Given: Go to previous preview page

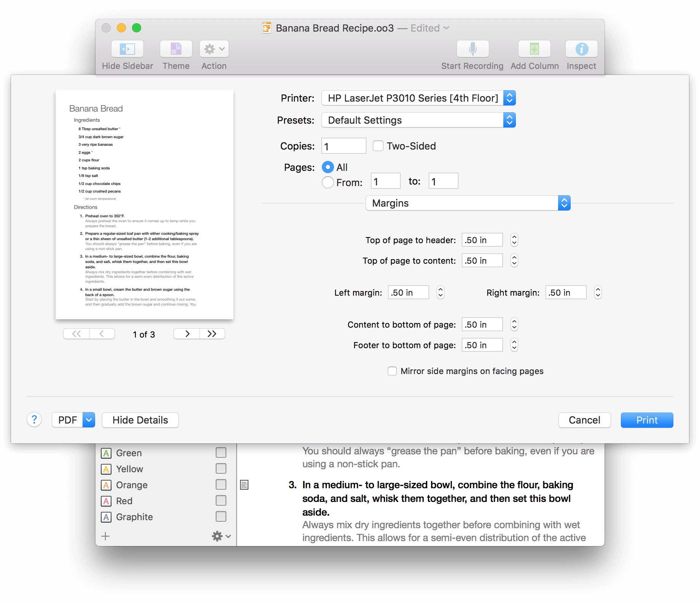Looking at the screenshot, I should [102, 334].
